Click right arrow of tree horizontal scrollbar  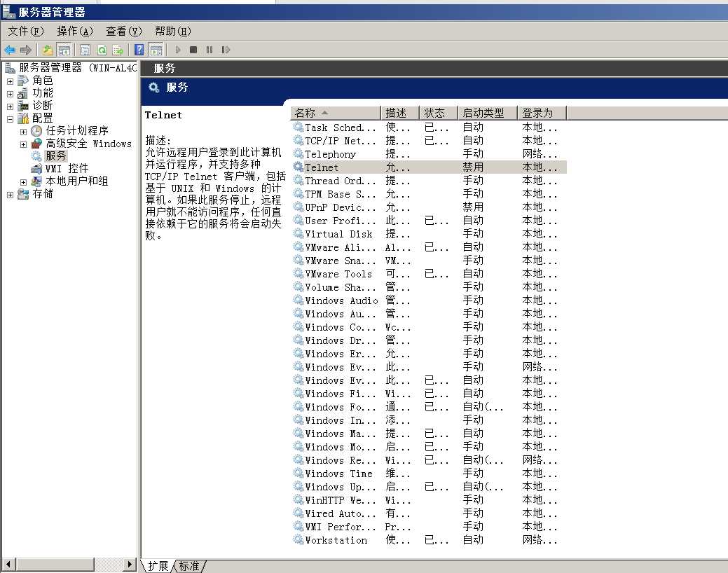click(x=130, y=564)
